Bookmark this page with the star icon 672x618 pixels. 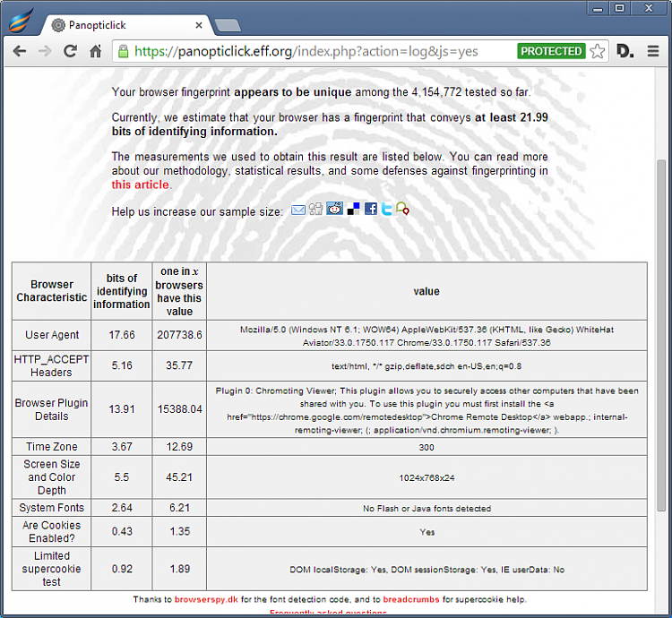click(598, 51)
